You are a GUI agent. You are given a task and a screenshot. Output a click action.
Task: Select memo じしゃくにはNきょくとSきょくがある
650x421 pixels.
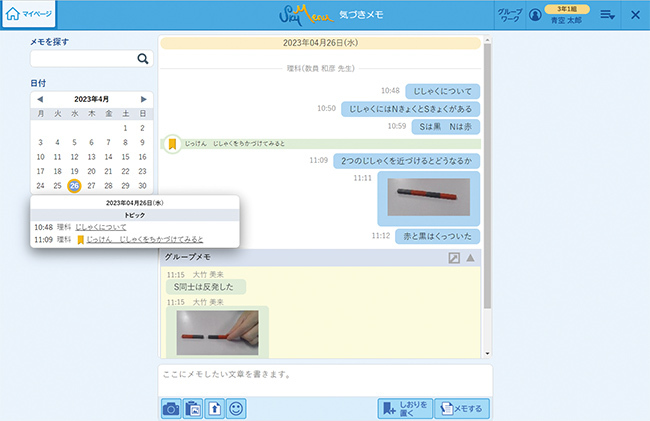(410, 109)
